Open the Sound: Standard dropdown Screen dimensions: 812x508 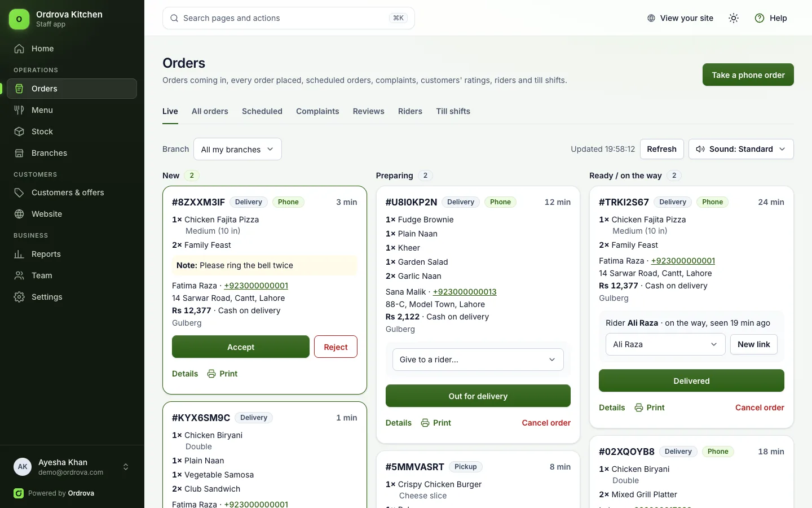[x=741, y=149]
